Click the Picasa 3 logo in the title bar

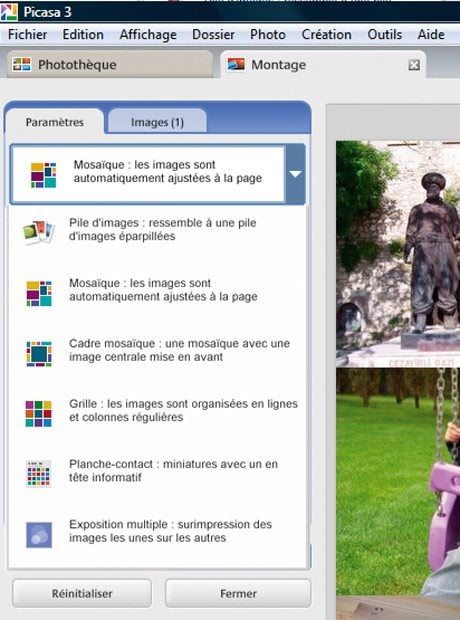click(x=9, y=12)
